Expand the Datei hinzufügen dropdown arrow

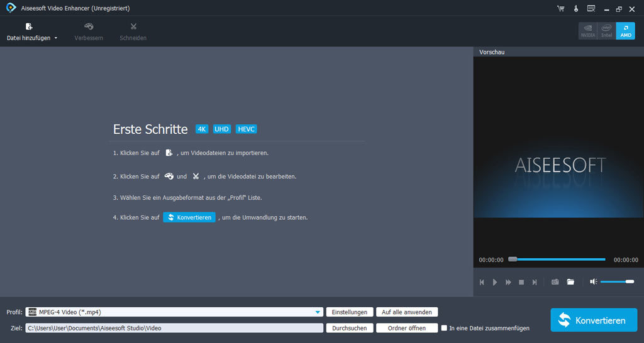(x=56, y=38)
